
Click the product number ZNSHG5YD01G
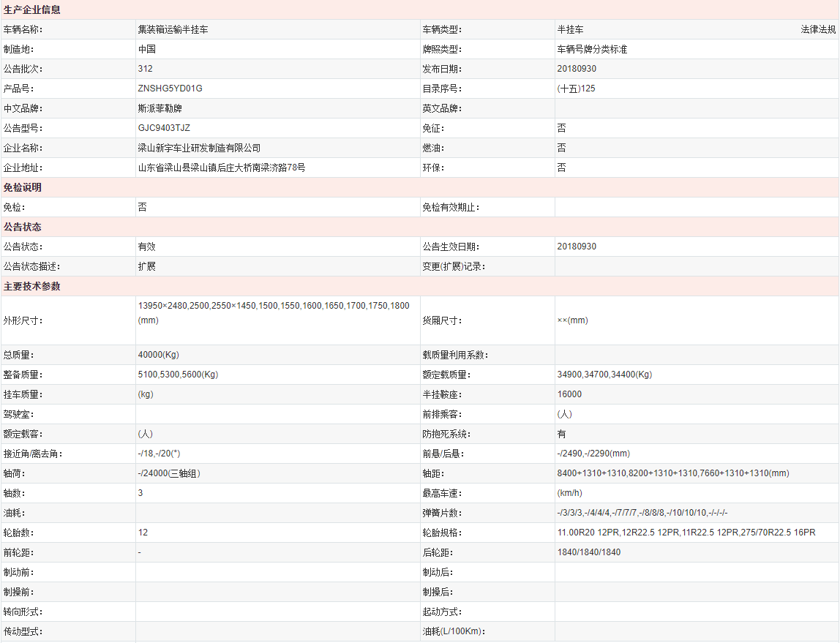point(170,89)
